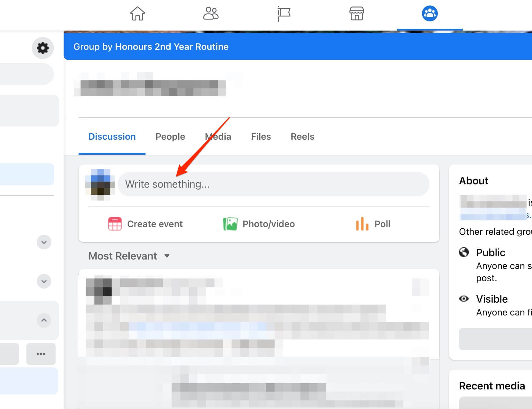
Task: Switch to the Files tab
Action: (261, 137)
